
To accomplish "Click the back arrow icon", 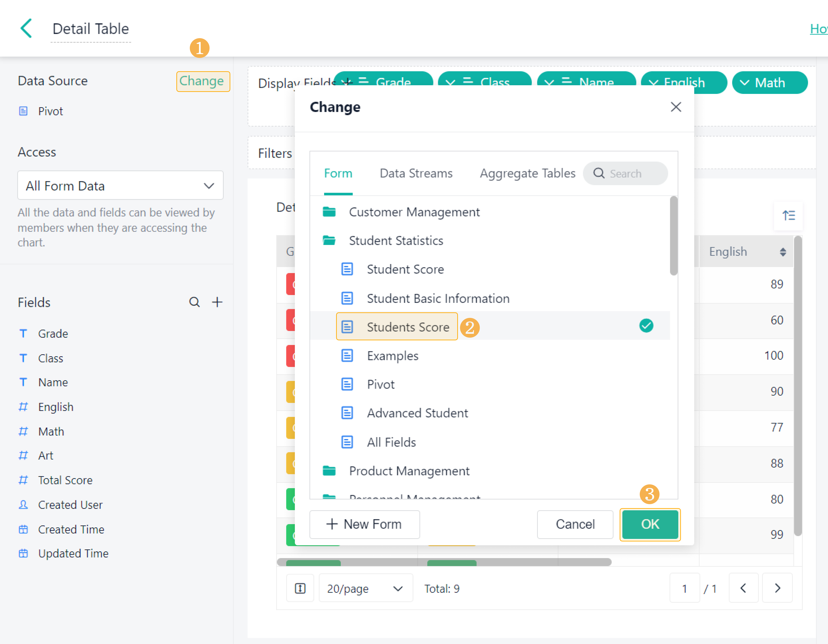I will point(26,28).
